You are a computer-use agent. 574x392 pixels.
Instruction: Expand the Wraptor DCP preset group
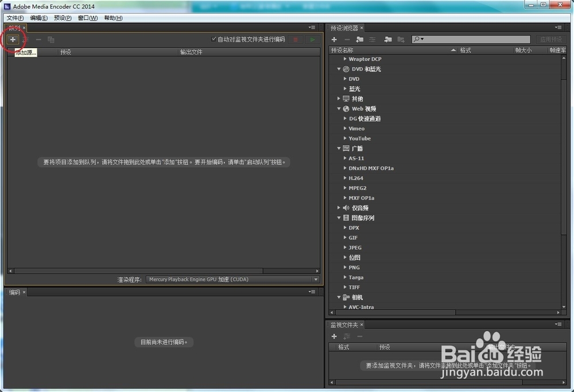click(x=345, y=59)
